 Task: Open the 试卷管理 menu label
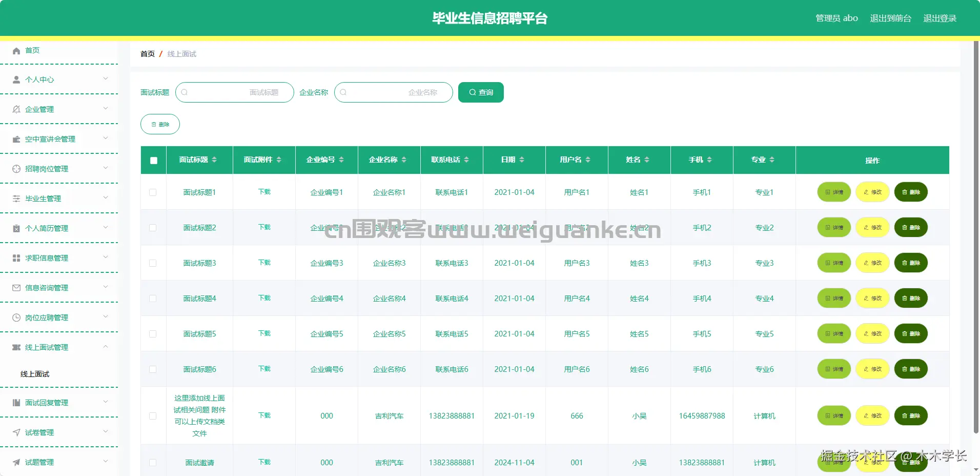coord(39,432)
